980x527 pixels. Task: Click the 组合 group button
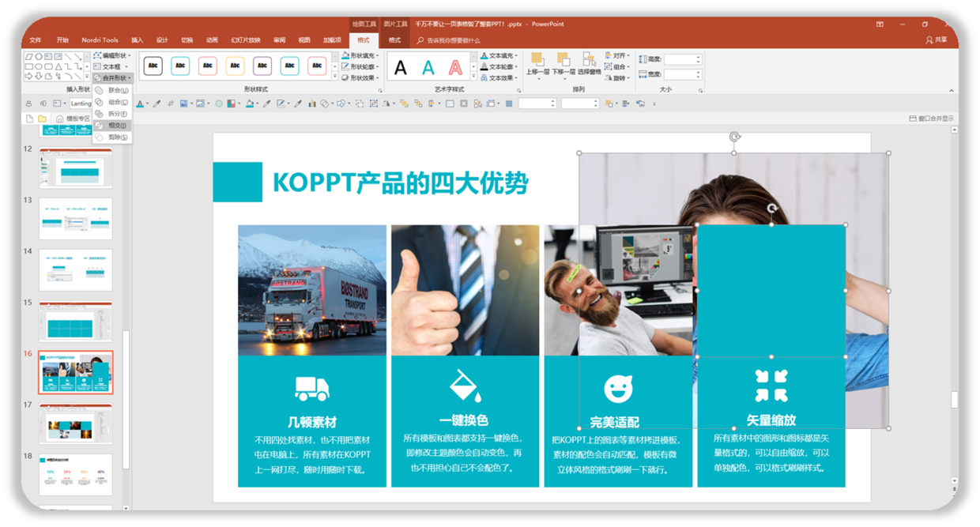618,67
